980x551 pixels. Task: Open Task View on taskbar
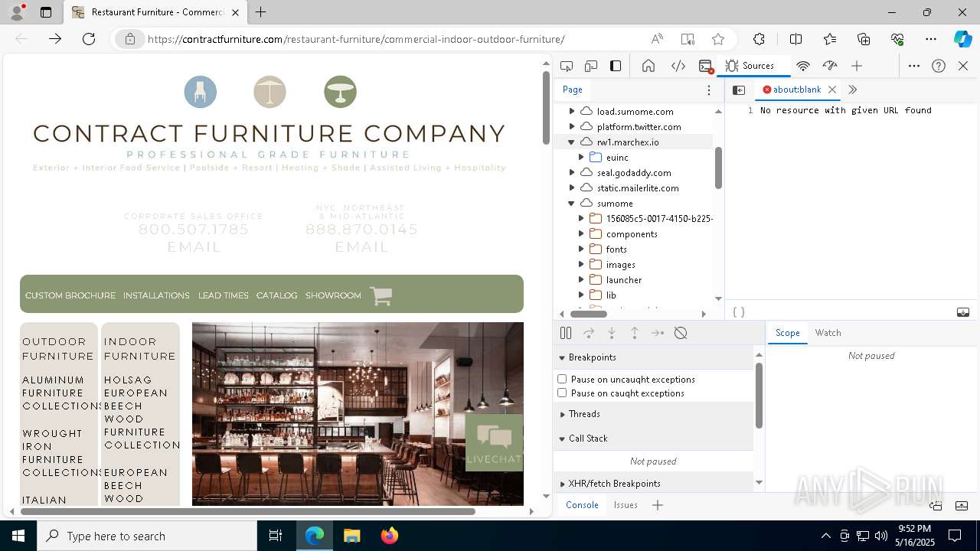[x=276, y=536]
